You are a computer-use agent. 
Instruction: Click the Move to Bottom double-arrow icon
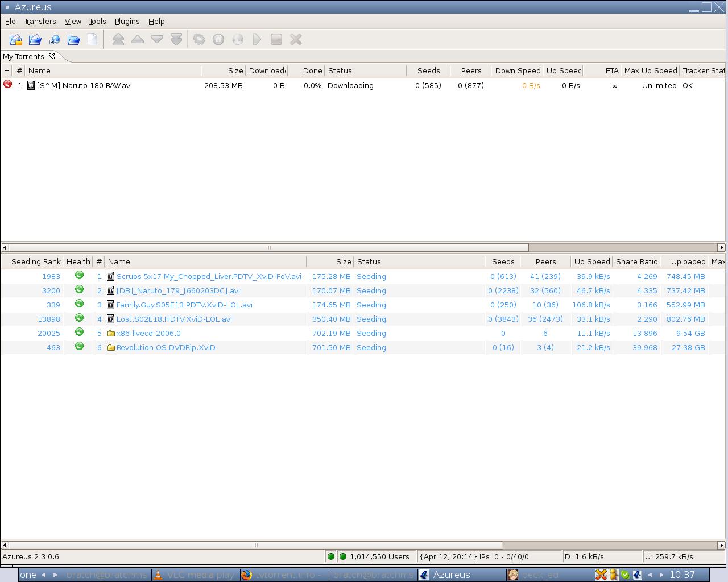[x=176, y=40]
